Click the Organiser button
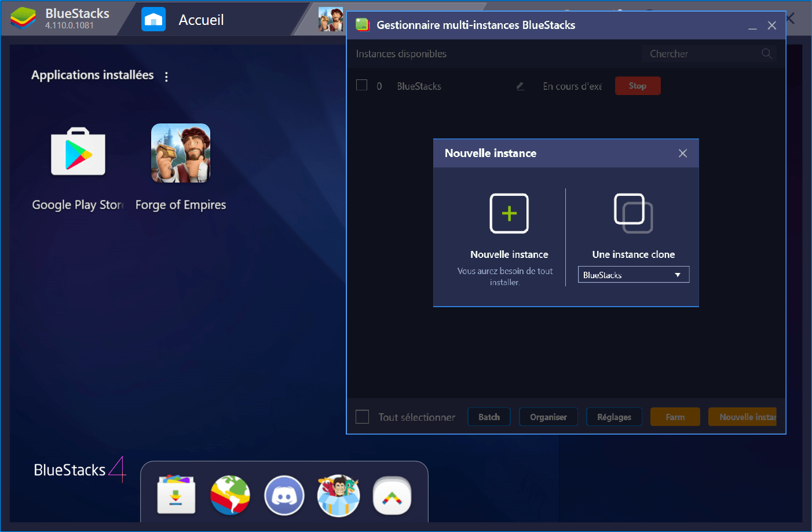This screenshot has width=812, height=532. (548, 417)
